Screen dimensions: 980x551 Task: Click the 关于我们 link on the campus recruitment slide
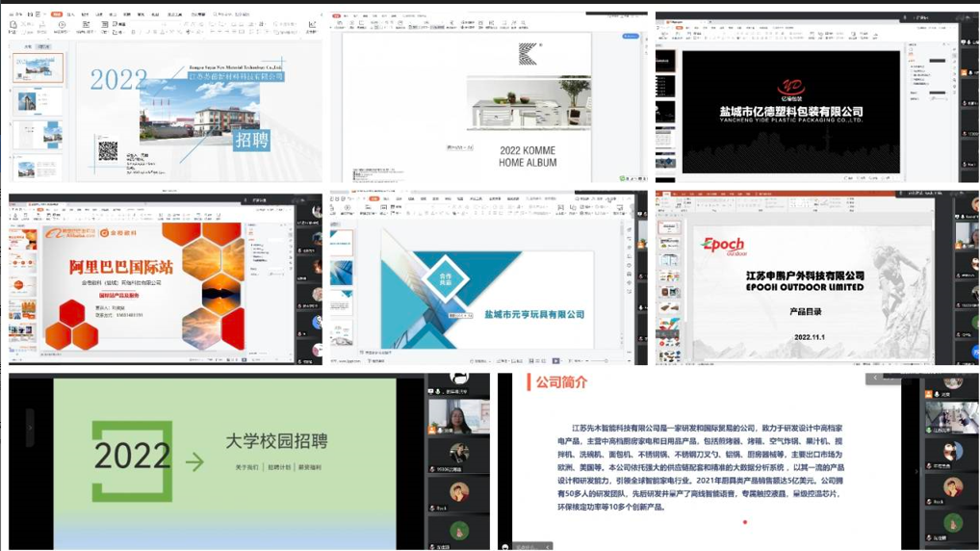[x=247, y=467]
